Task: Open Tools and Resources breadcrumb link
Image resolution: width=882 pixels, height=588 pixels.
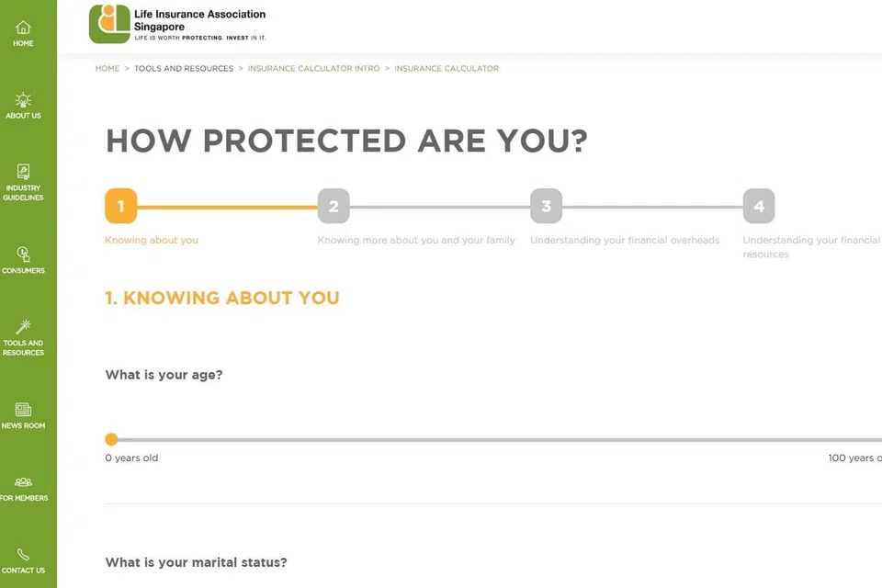Action: [x=184, y=69]
